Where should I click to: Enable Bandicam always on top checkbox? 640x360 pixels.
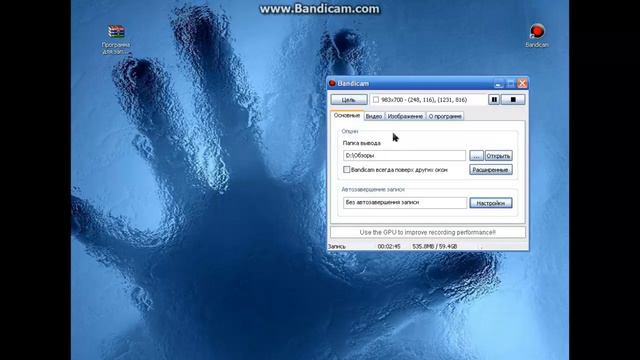tap(347, 169)
